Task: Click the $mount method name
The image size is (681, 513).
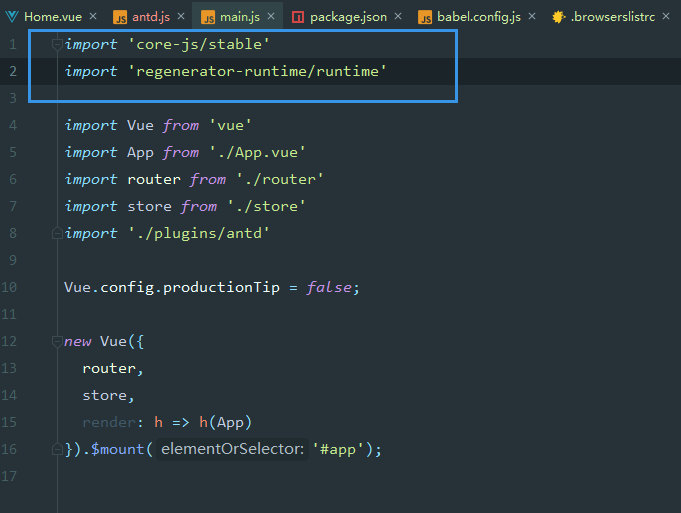Action: (x=117, y=449)
